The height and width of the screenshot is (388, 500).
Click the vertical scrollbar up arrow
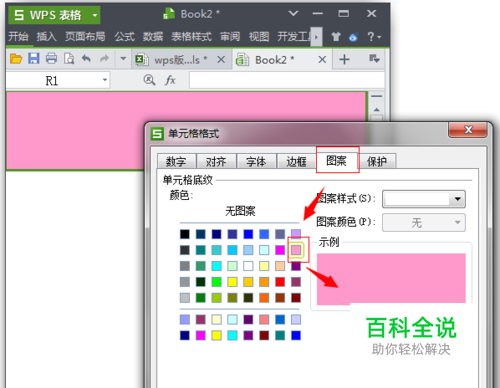(377, 110)
